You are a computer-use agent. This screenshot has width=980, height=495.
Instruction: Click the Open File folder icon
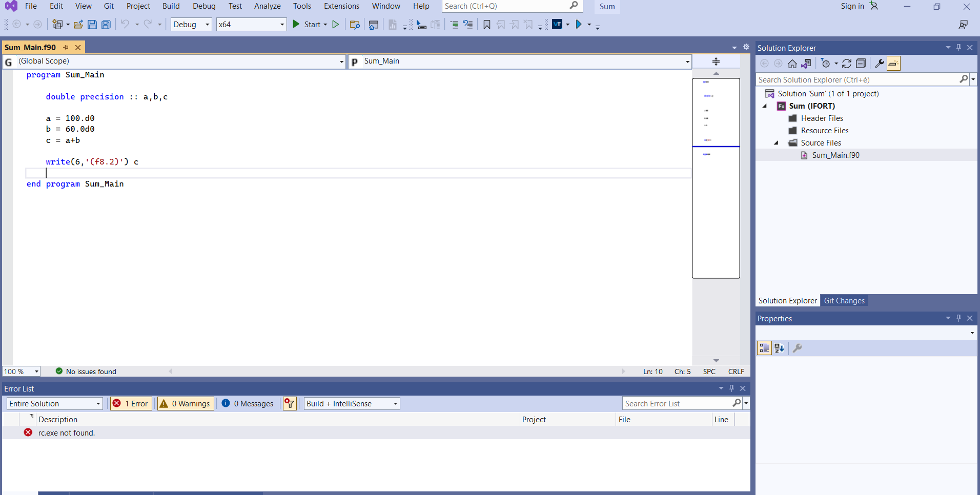coord(78,25)
